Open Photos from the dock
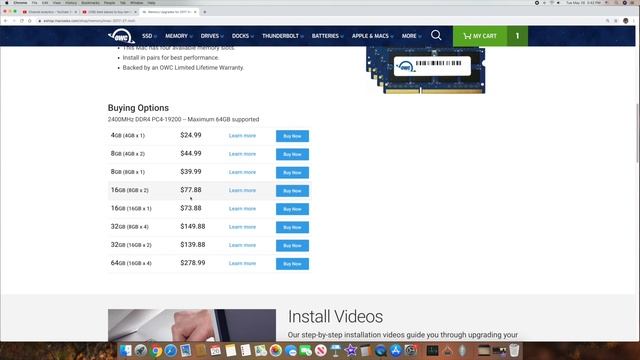The image size is (640, 360). [x=276, y=351]
